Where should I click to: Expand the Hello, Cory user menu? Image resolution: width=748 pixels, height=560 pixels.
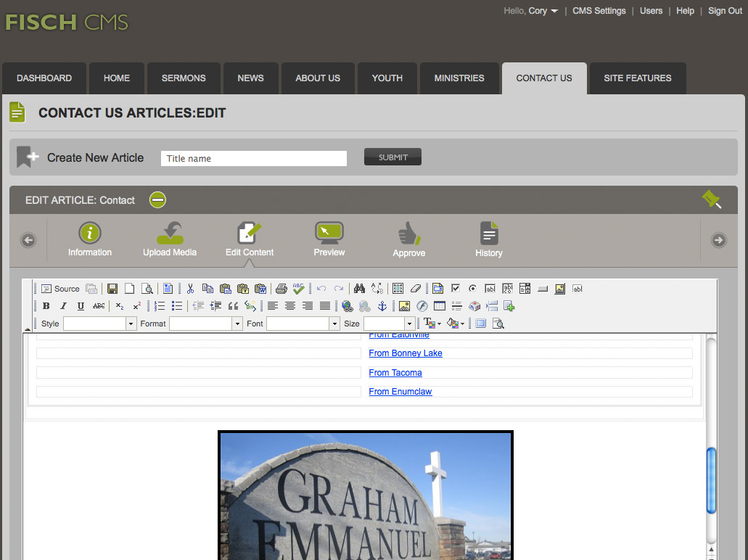pos(531,11)
